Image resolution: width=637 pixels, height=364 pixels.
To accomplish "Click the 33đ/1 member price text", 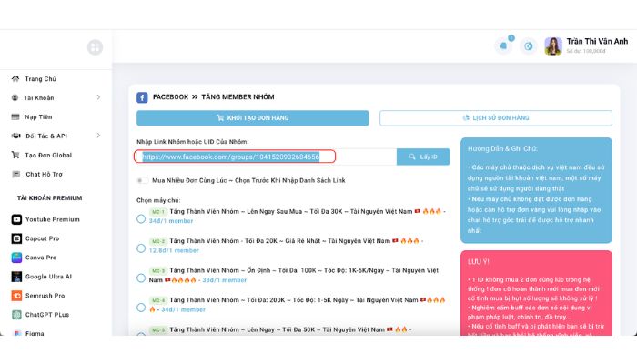I will click(224, 280).
